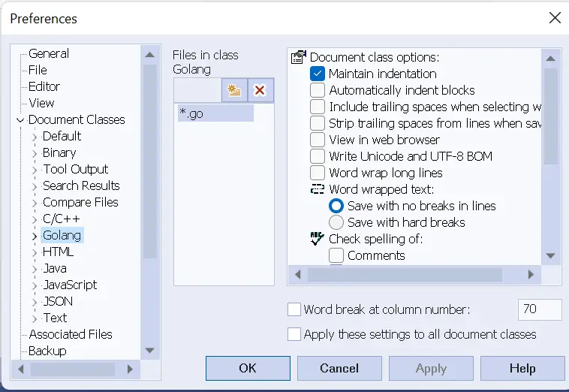Viewport: 569px width, 392px height.
Task: Expand the Golang document class
Action: [35, 236]
